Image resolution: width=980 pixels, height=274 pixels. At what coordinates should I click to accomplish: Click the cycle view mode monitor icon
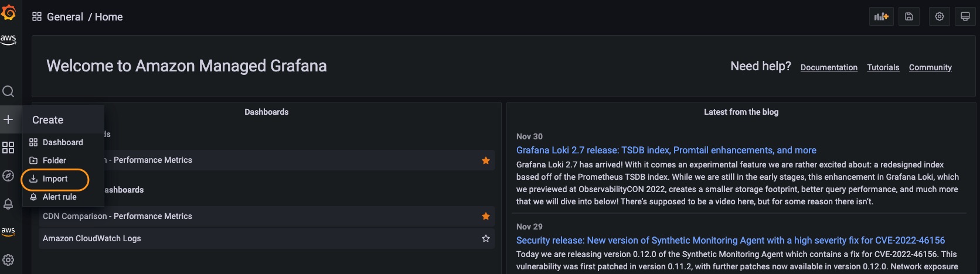pyautogui.click(x=965, y=16)
